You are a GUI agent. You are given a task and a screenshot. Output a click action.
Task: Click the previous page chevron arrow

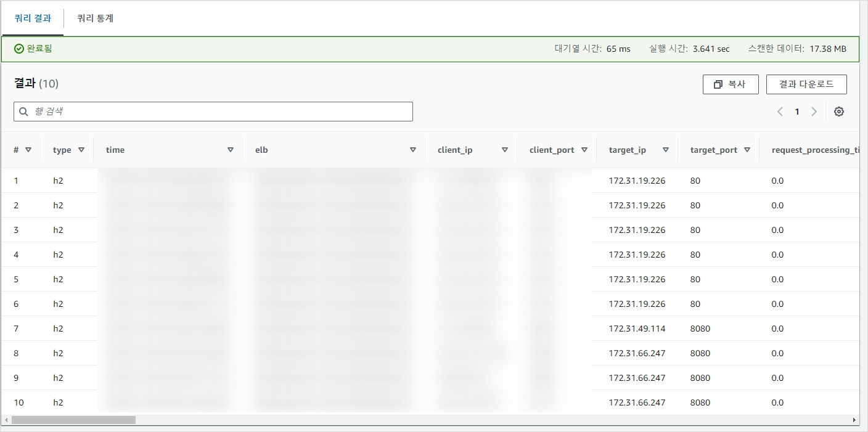[780, 112]
